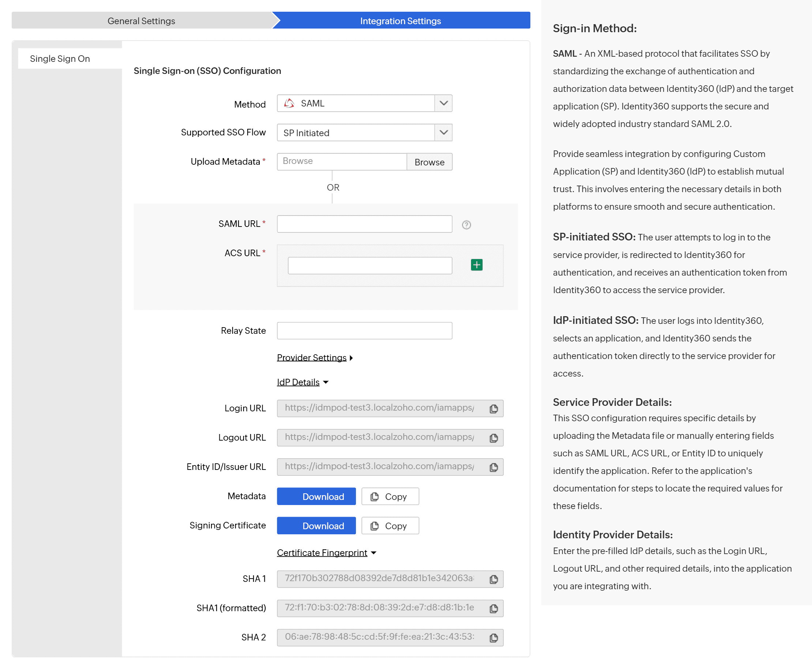The image size is (812, 658).
Task: Focus the Relay State input field
Action: [364, 330]
